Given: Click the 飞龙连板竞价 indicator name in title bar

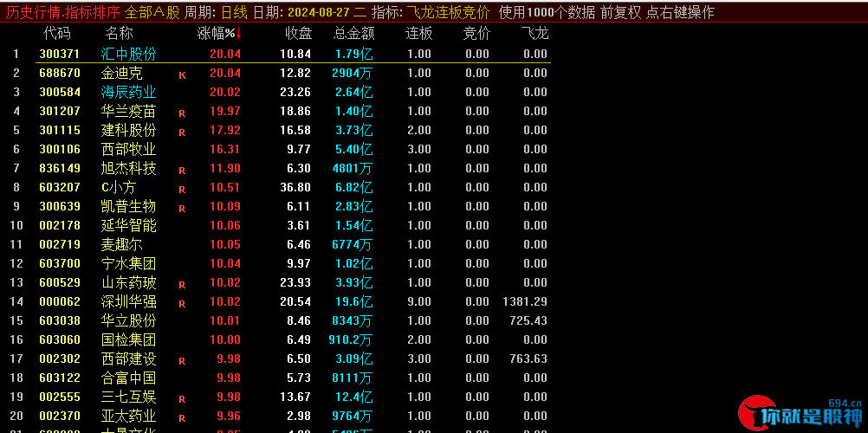Looking at the screenshot, I should click(x=448, y=12).
